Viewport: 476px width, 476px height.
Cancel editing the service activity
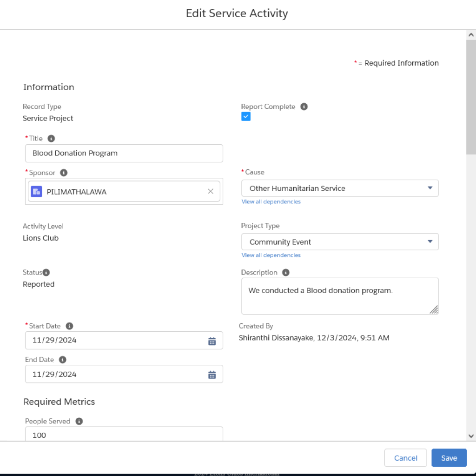(405, 458)
